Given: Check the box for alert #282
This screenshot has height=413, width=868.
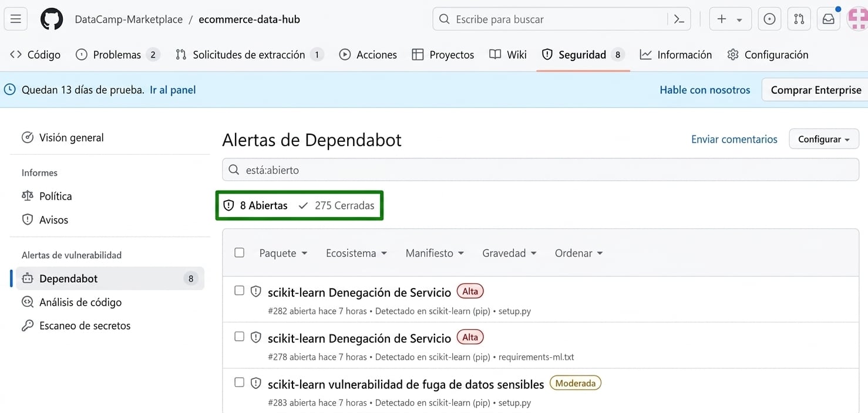Looking at the screenshot, I should click(x=239, y=290).
